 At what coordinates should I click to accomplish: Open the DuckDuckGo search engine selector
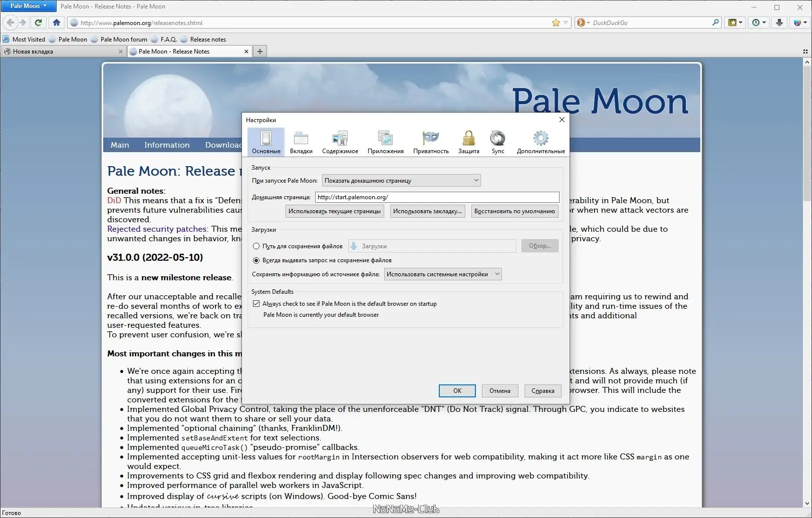(x=583, y=23)
